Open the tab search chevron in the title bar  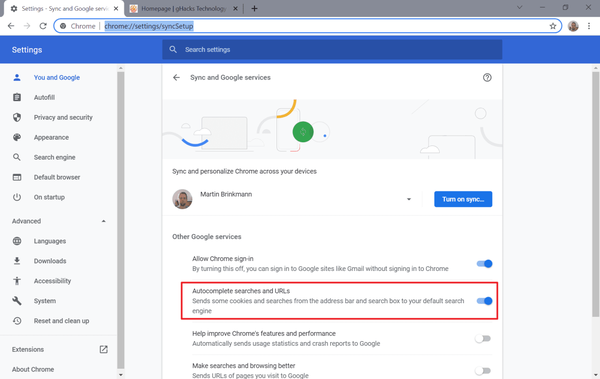(x=519, y=7)
